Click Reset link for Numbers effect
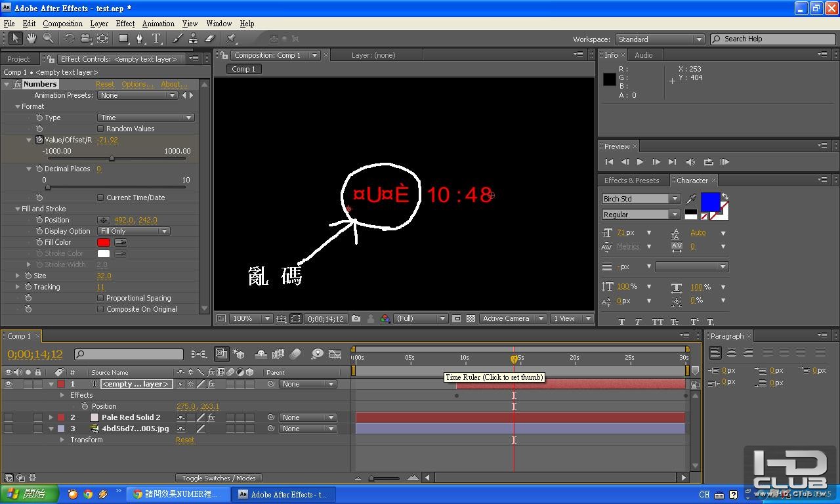Screen dimensions: 840x504 pos(105,84)
